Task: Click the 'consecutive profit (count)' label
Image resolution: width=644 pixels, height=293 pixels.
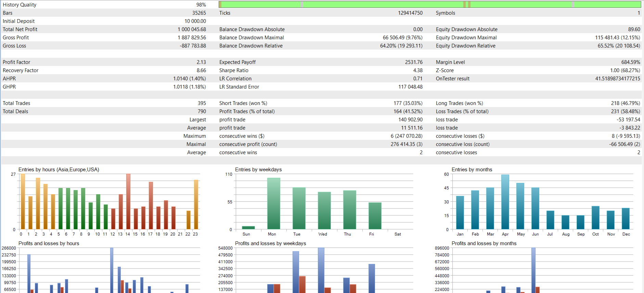Action: [x=248, y=144]
